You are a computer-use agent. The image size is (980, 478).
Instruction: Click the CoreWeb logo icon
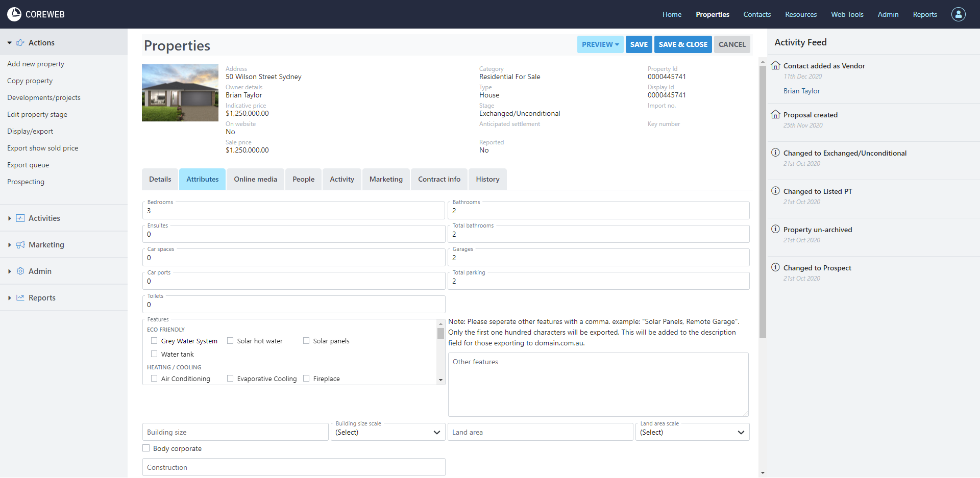pos(14,14)
